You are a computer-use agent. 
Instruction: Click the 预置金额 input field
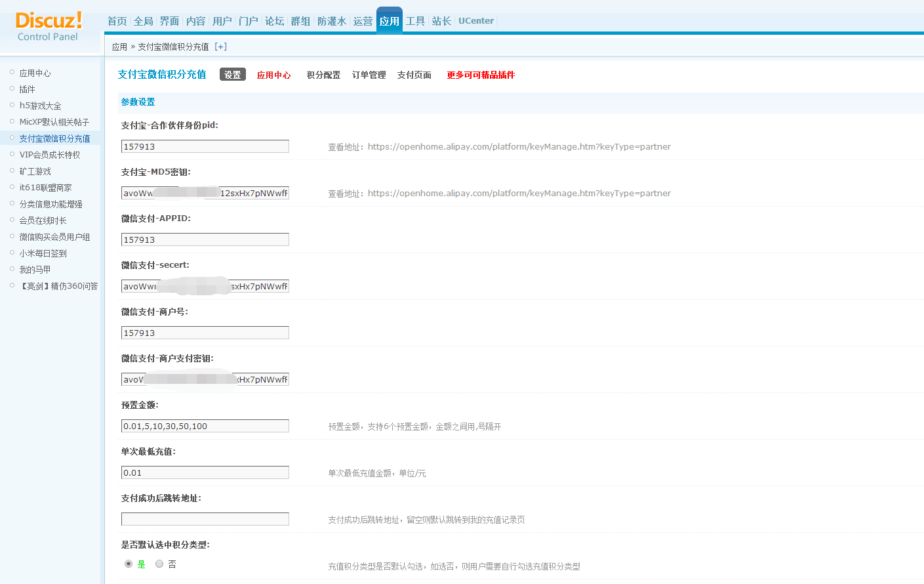(205, 426)
